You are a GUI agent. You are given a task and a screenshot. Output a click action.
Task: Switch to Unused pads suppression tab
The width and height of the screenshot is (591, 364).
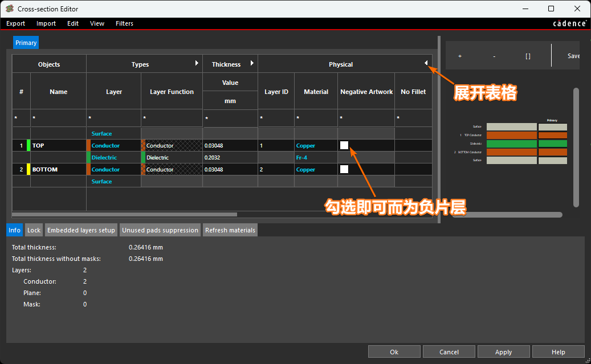tap(160, 230)
